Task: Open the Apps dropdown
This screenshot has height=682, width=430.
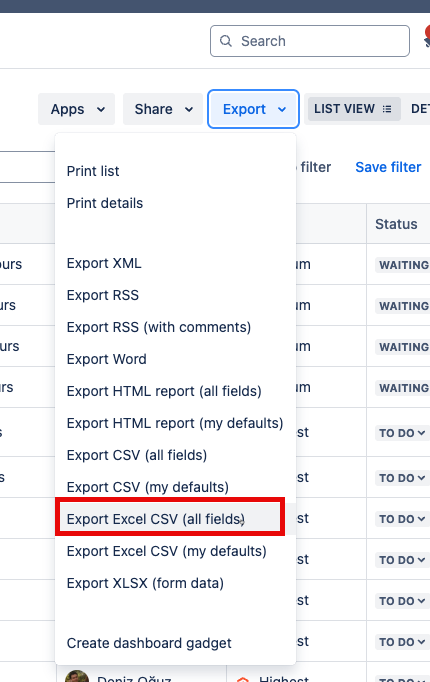Action: pos(77,109)
